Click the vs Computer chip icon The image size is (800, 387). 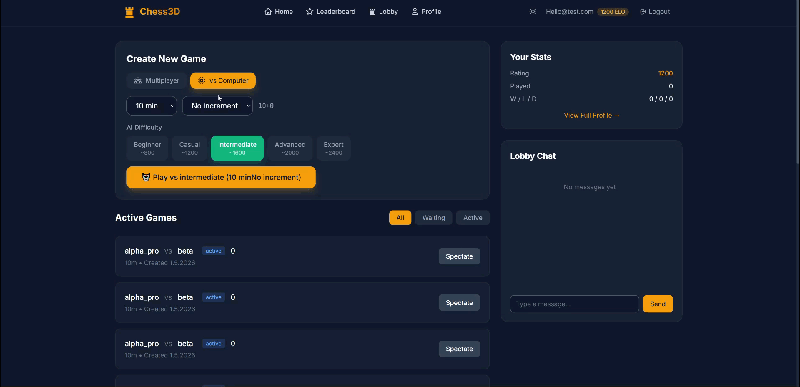(x=201, y=81)
